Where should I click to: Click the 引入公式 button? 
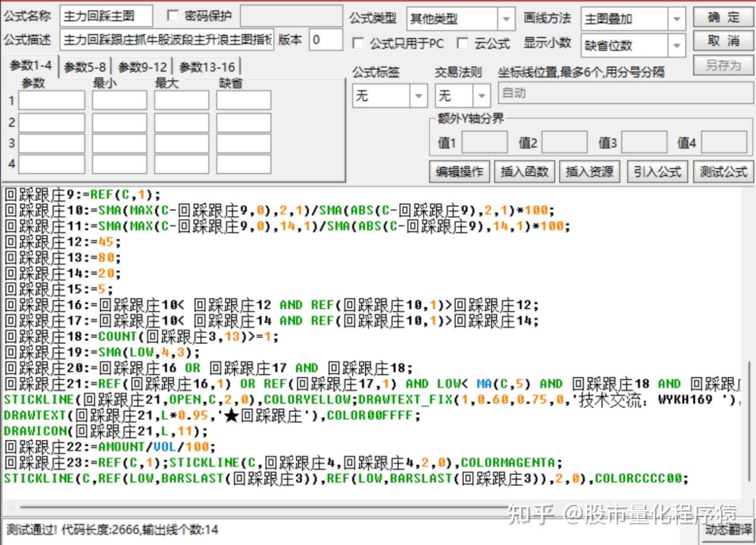tap(658, 172)
